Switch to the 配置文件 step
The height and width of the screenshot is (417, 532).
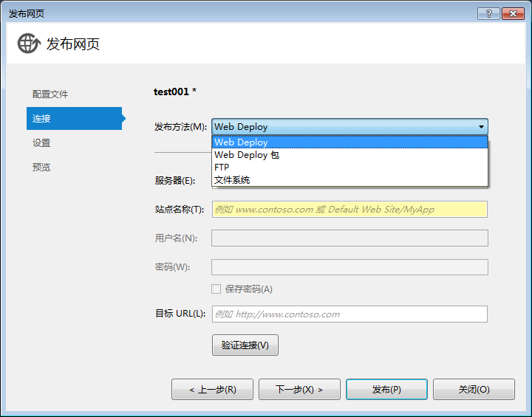pyautogui.click(x=50, y=94)
